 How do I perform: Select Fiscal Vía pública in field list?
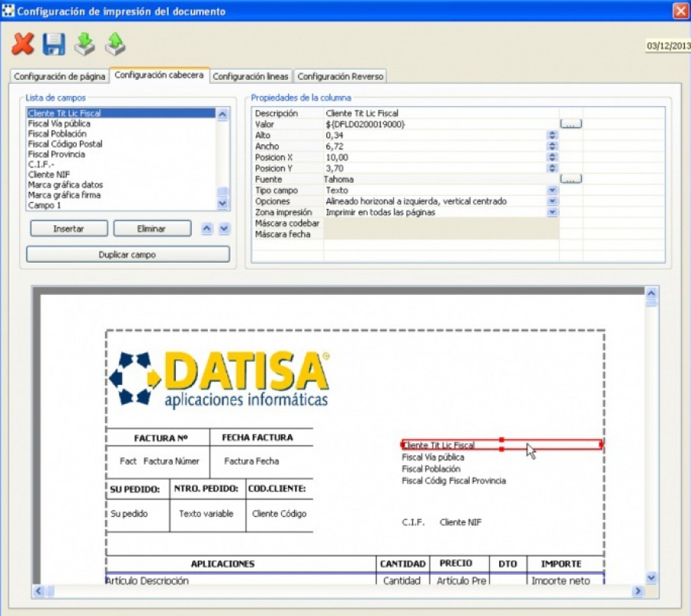(121, 124)
